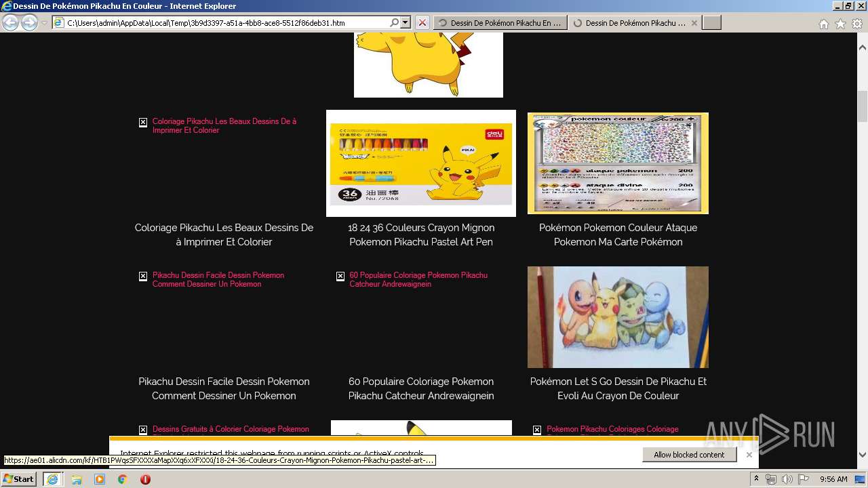Switch to the first Dessin De Pokémon Pikachu tab
Image resolution: width=868 pixels, height=488 pixels.
click(x=500, y=22)
